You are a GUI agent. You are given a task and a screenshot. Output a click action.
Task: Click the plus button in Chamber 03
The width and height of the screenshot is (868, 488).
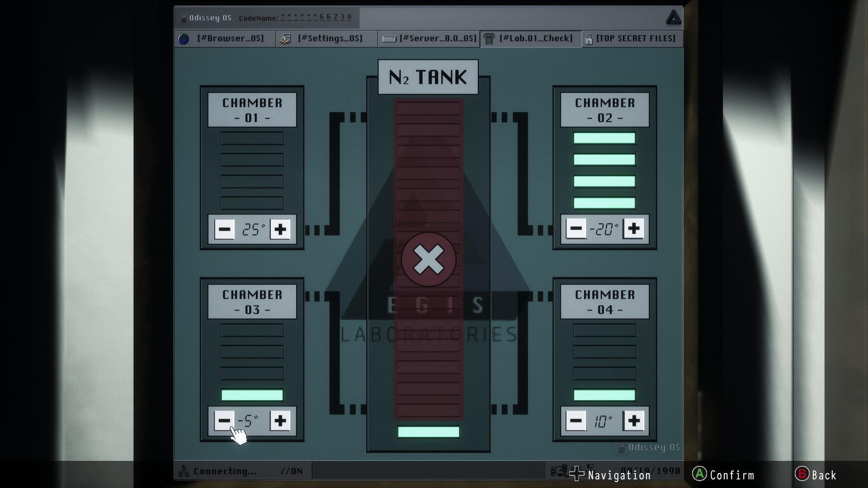pos(280,421)
